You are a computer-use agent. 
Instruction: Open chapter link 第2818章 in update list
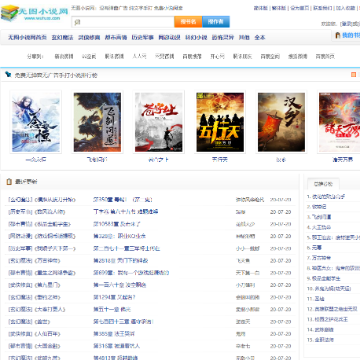tap(121, 260)
